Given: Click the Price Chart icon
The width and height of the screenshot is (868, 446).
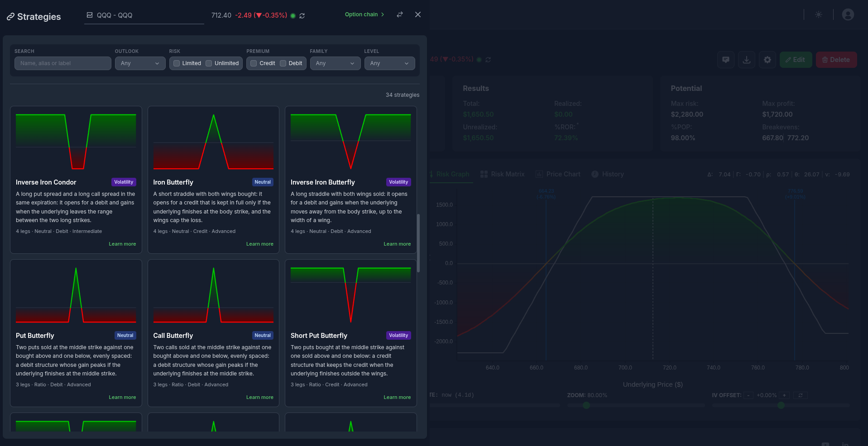Looking at the screenshot, I should coord(539,174).
